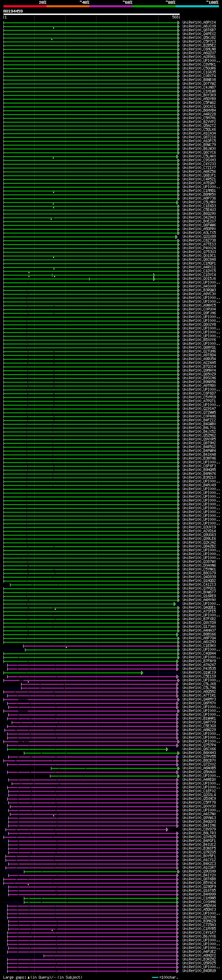Select the UniRef100_Q5KJ82 label
Viewport: 222px width, 980px height.
pyautogui.click(x=199, y=38)
